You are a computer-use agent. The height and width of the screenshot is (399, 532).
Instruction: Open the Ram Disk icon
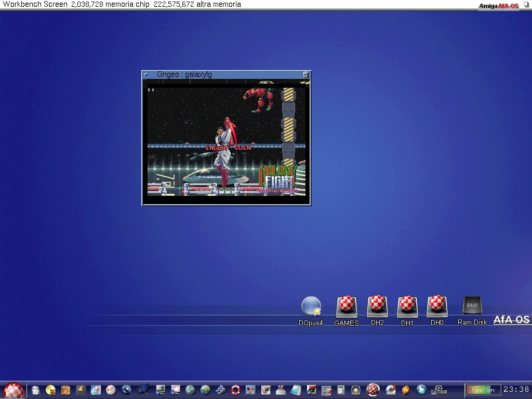(x=472, y=307)
